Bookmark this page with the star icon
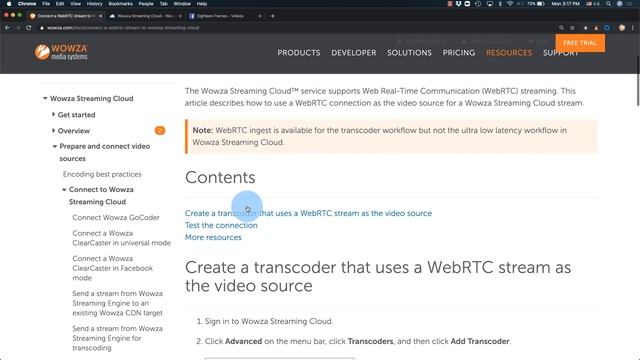 [x=572, y=28]
